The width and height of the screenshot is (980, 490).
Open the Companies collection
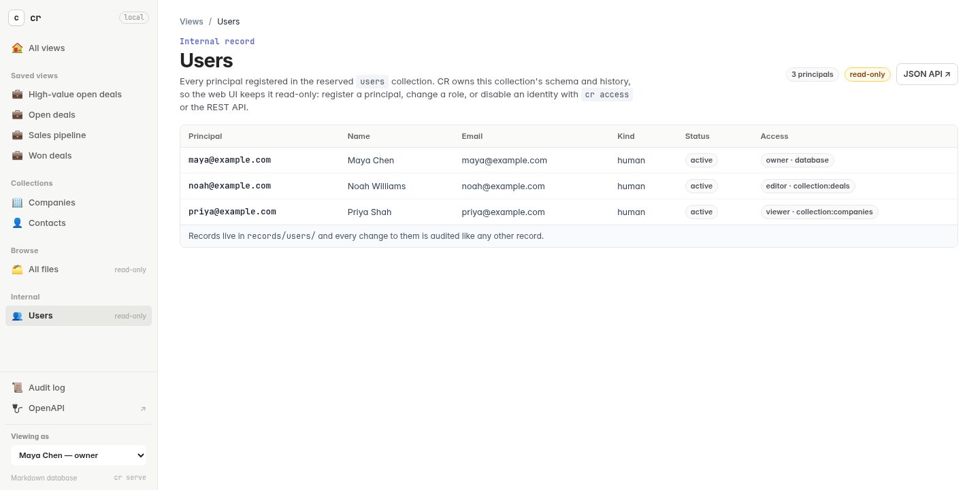(x=78, y=203)
